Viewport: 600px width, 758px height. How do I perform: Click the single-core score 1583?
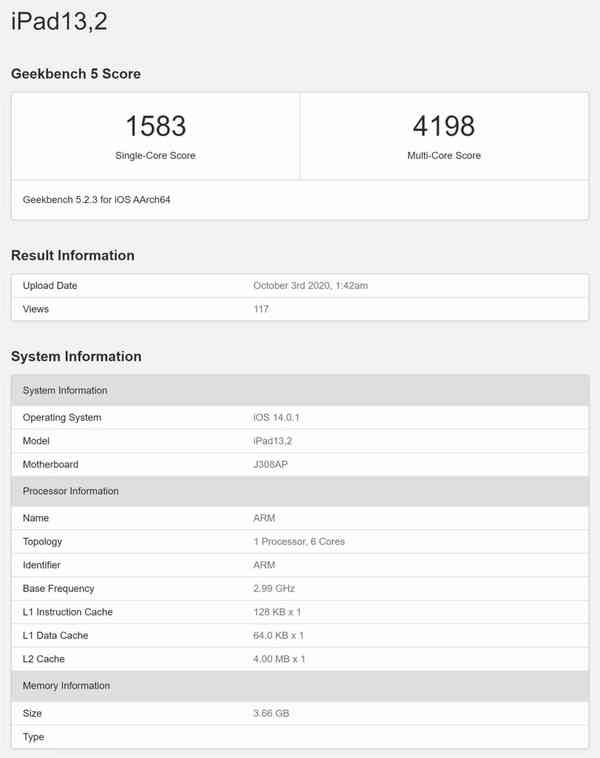[156, 126]
